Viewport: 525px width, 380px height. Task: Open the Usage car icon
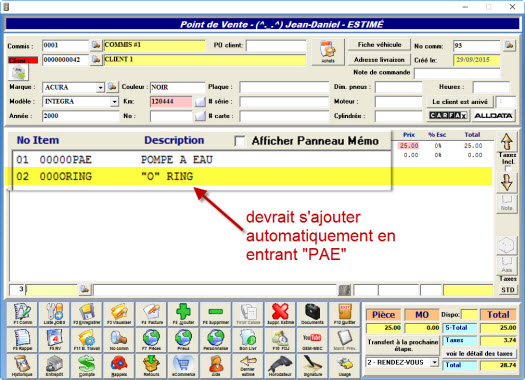(345, 366)
